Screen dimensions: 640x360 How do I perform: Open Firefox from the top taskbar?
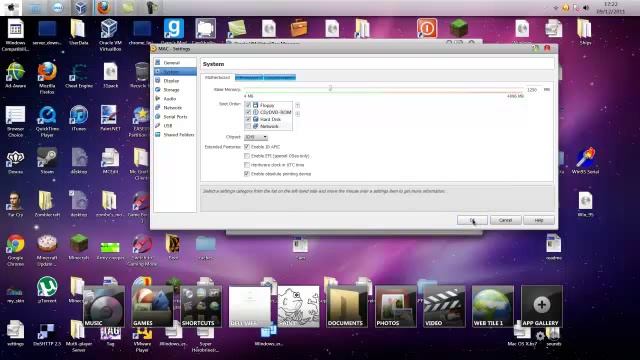click(104, 7)
